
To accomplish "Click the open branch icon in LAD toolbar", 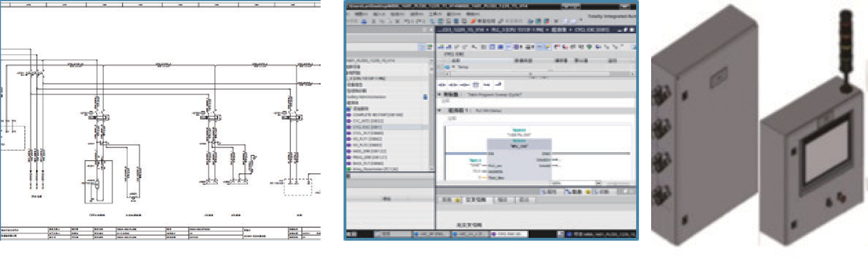I will tap(487, 85).
